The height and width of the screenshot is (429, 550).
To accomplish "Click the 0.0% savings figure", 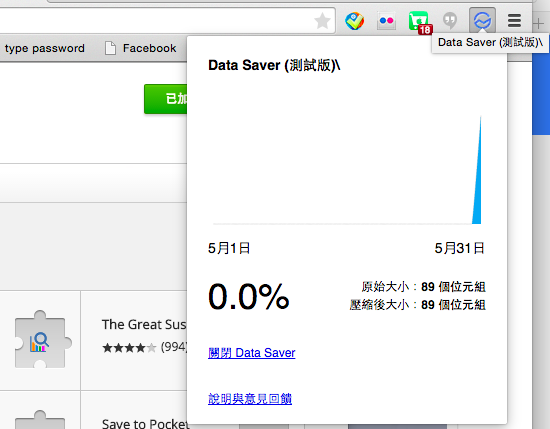I will click(x=249, y=297).
